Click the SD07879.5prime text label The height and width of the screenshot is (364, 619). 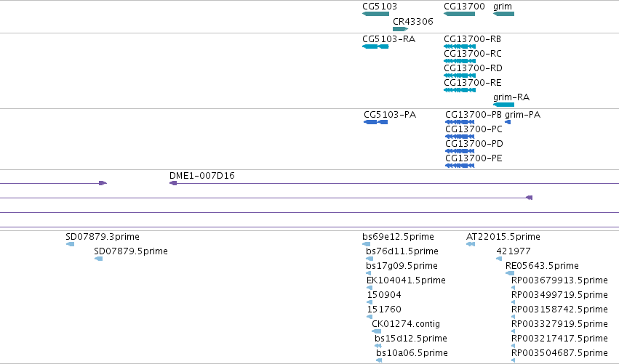point(131,251)
